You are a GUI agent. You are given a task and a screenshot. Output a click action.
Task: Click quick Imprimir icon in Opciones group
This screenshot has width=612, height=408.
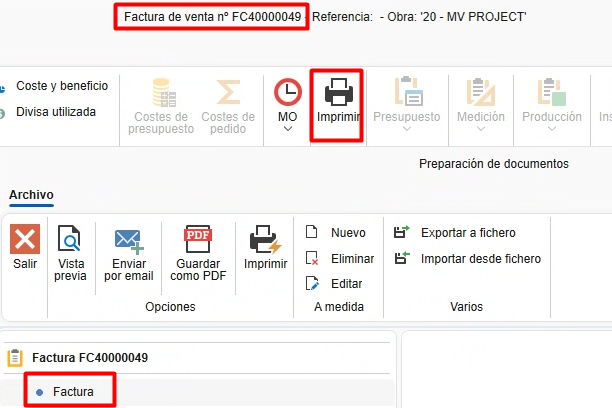(x=265, y=239)
